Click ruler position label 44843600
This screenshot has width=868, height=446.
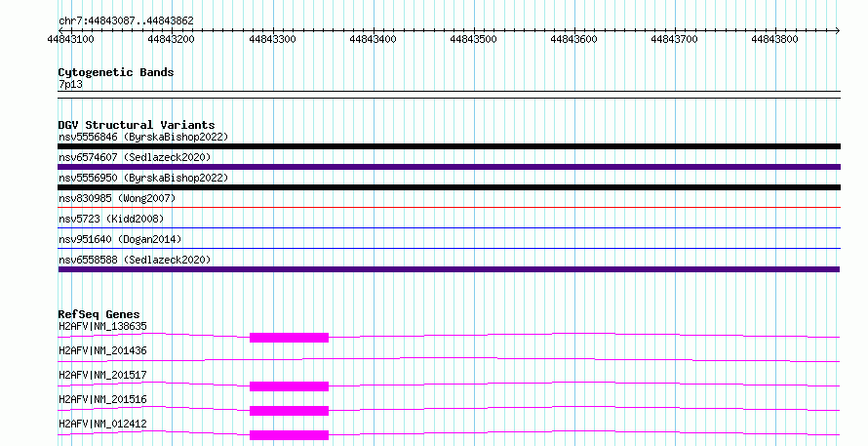point(574,39)
